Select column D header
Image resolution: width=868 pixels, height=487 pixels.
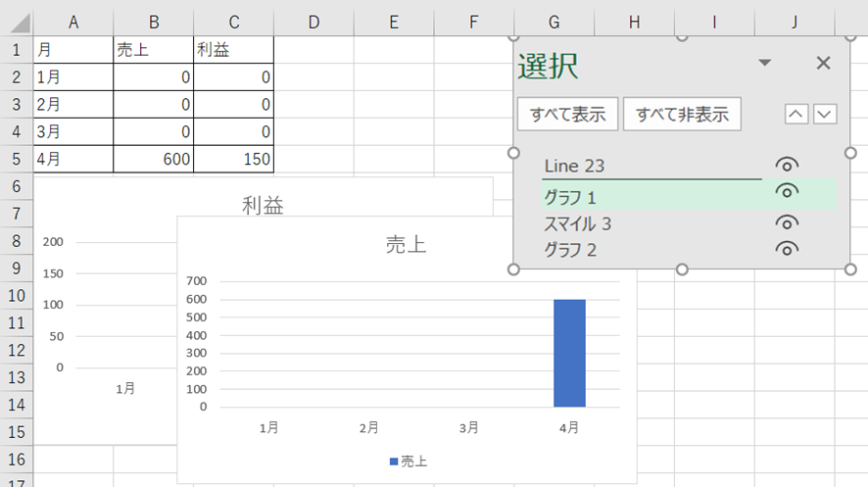(313, 22)
